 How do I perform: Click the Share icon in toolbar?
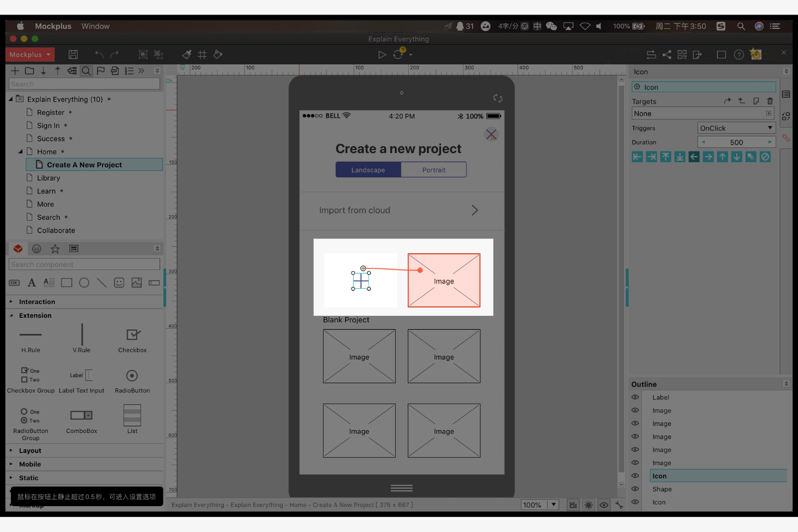[x=667, y=54]
